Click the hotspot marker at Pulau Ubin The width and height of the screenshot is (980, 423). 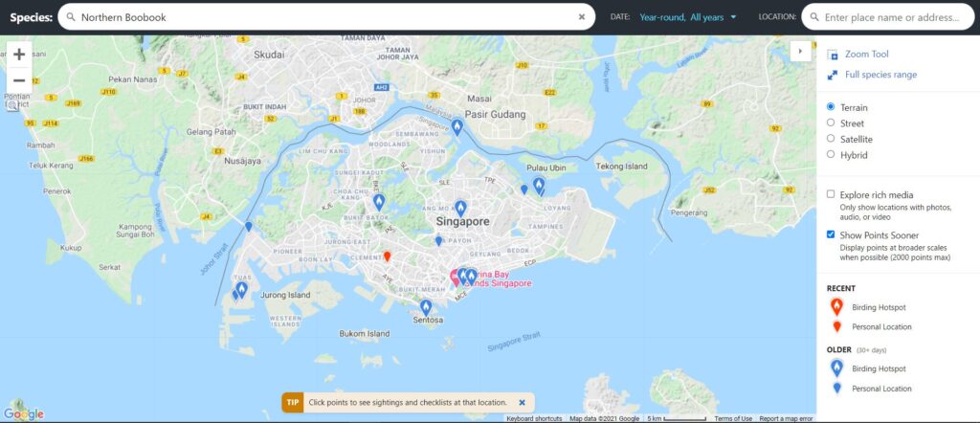(x=539, y=185)
